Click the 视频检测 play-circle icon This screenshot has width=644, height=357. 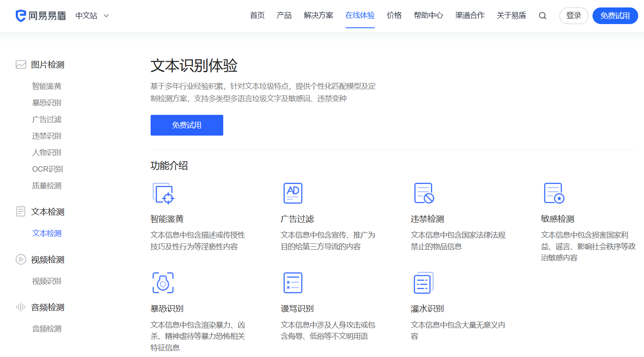[20, 259]
